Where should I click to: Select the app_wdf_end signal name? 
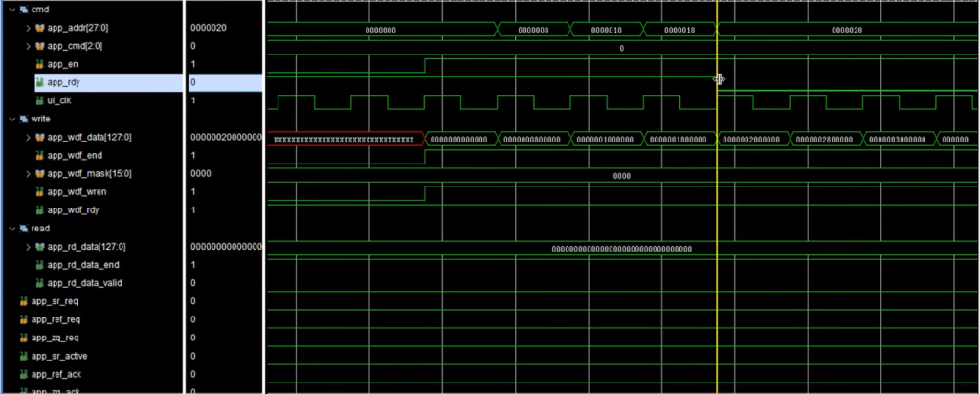pyautogui.click(x=75, y=156)
